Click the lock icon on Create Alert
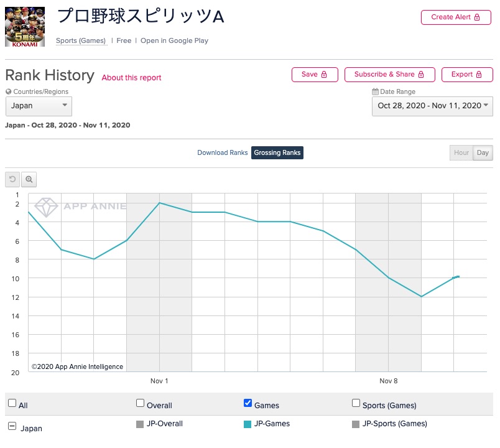500x448 pixels. [477, 17]
